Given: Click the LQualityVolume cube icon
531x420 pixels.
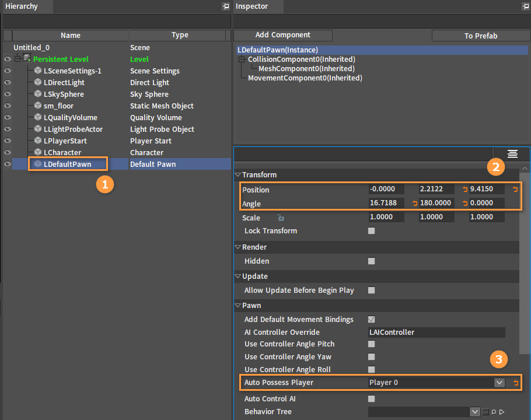Looking at the screenshot, I should tap(38, 117).
